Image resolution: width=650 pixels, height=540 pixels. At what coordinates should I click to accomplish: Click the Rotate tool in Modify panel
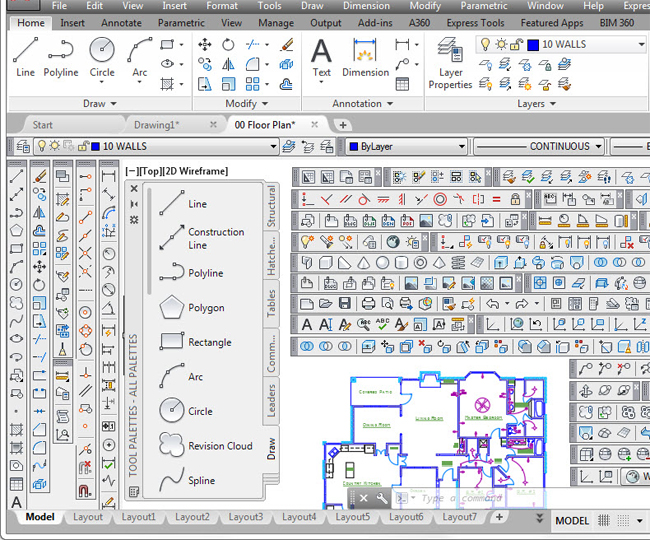click(228, 44)
